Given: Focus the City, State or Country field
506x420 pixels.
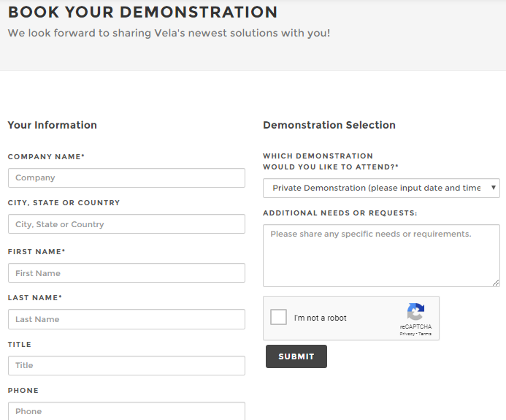Looking at the screenshot, I should 126,224.
